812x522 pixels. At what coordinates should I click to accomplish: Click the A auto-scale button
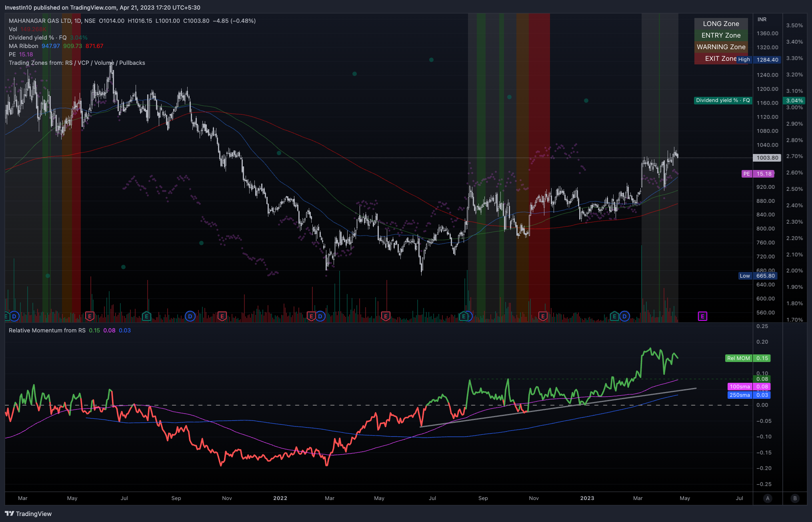767,498
